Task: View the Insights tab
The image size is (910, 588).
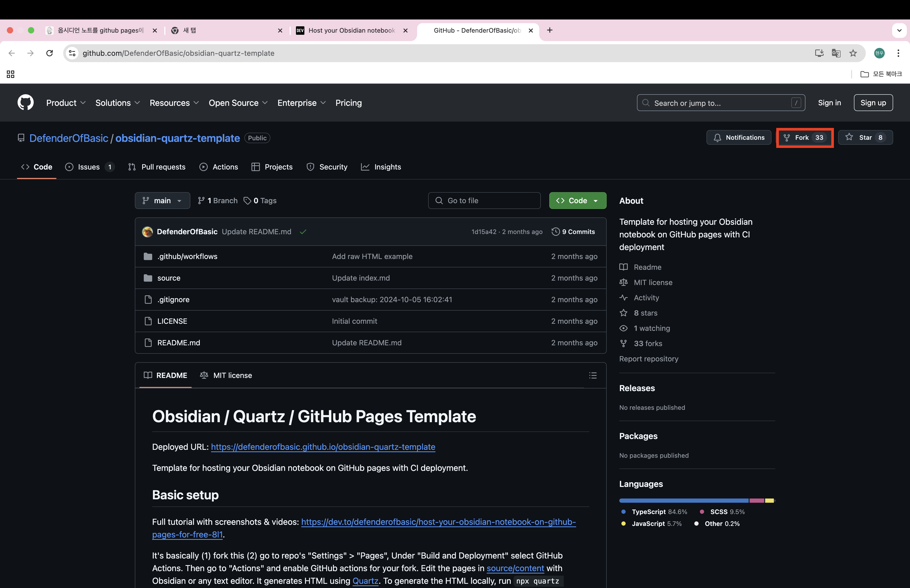Action: 381,167
